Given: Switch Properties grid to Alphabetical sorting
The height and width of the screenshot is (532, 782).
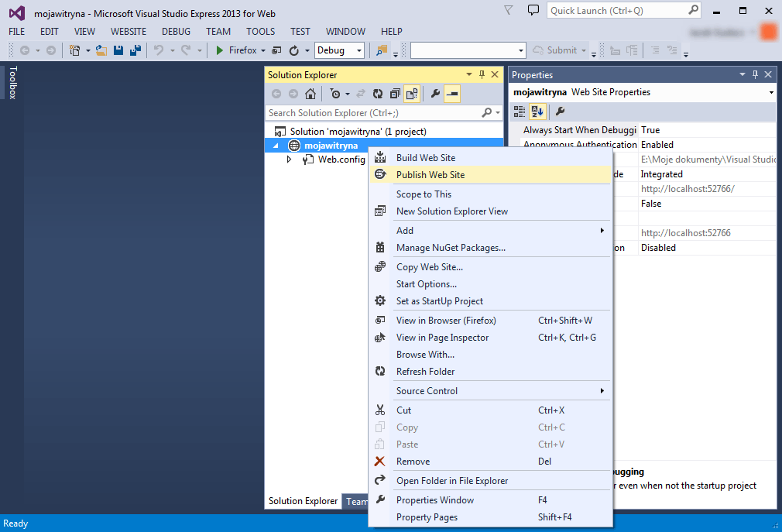Looking at the screenshot, I should click(537, 112).
